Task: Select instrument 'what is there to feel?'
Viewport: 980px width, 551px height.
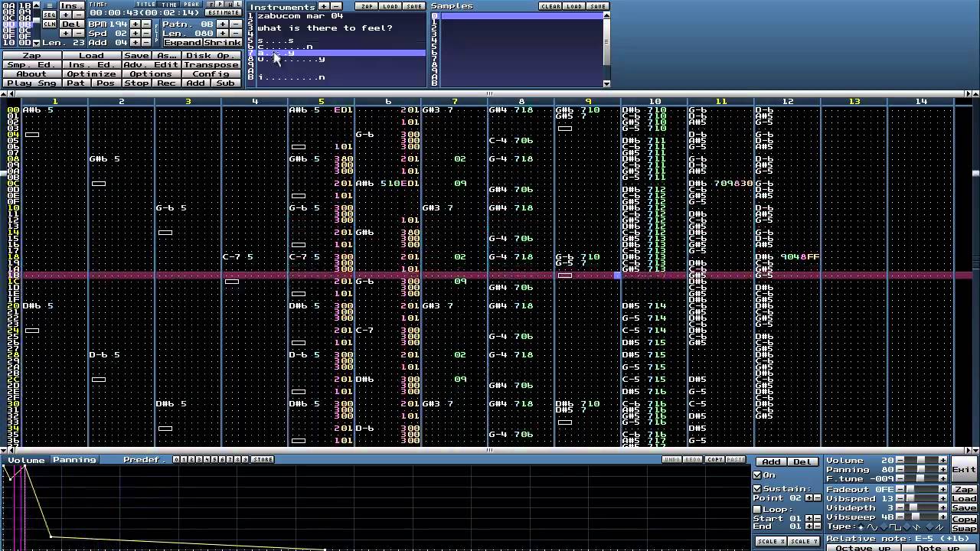Action: click(x=325, y=28)
